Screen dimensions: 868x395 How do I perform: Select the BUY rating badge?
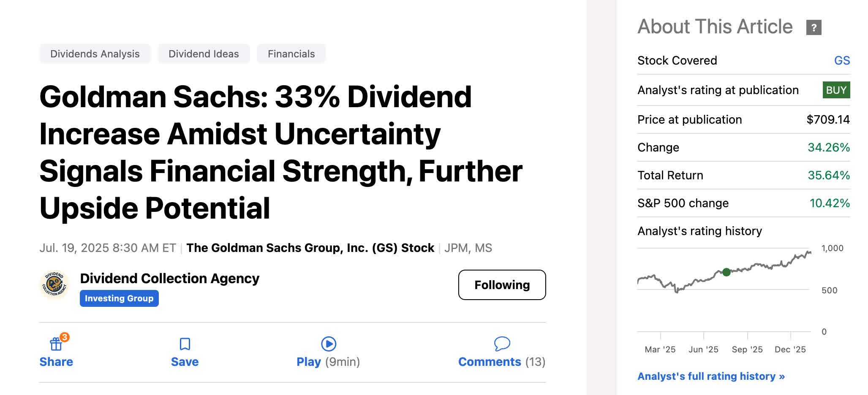(x=836, y=90)
